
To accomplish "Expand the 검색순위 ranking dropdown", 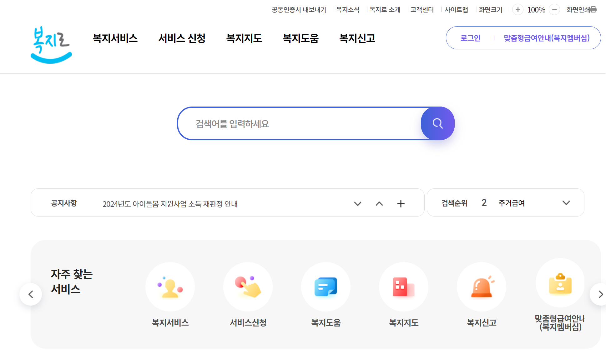I will 566,203.
